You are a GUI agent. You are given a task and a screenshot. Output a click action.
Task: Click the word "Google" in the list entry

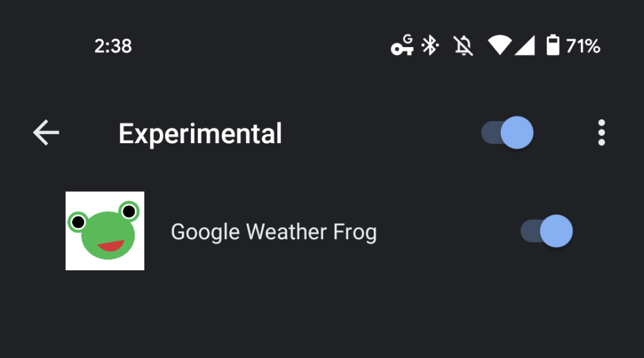tap(205, 232)
